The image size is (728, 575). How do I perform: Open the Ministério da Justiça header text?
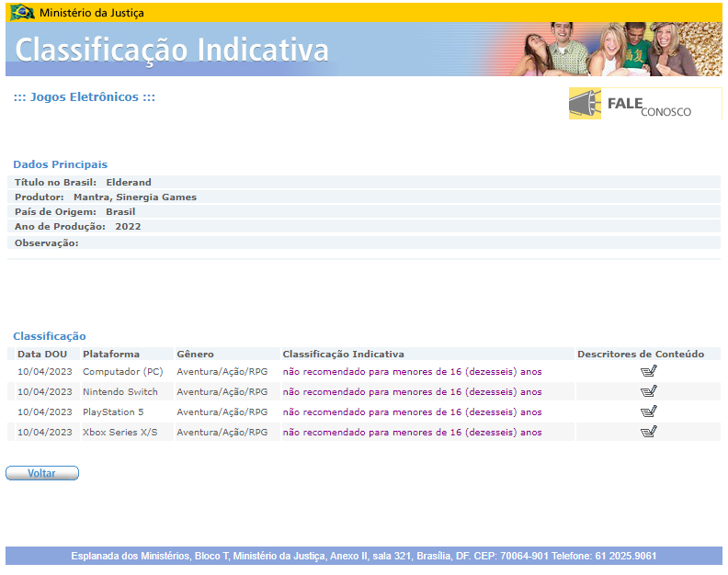[x=91, y=13]
